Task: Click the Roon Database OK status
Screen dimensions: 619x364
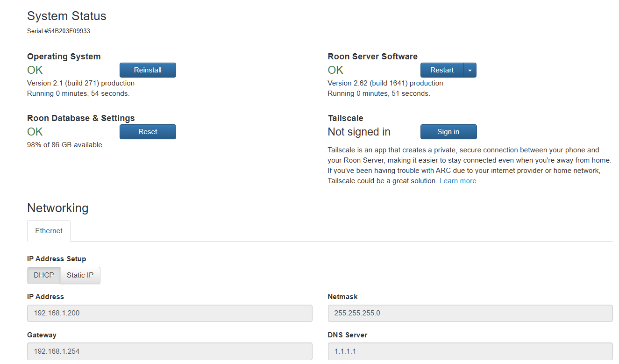Action: pos(35,132)
